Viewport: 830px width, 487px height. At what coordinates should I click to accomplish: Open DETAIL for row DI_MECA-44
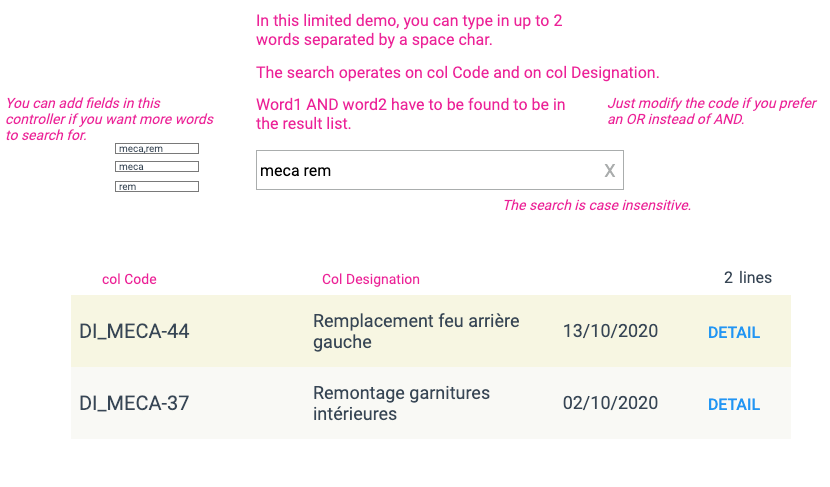coord(733,333)
